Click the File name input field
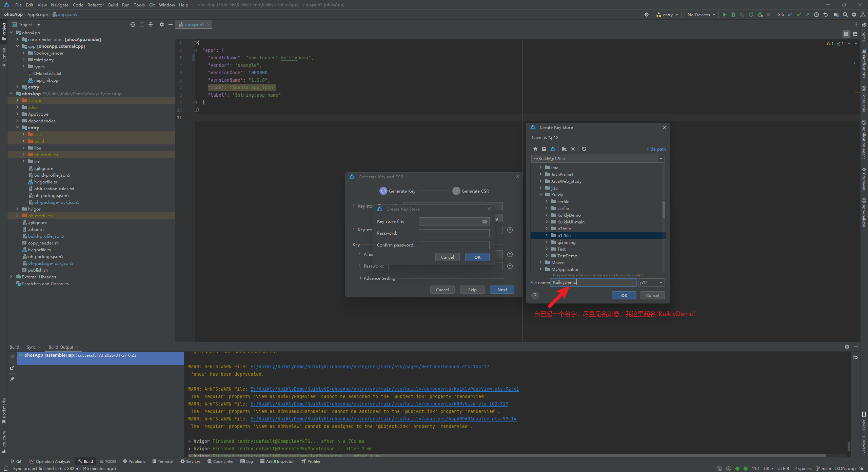Screen dimensions: 868x472 593,282
